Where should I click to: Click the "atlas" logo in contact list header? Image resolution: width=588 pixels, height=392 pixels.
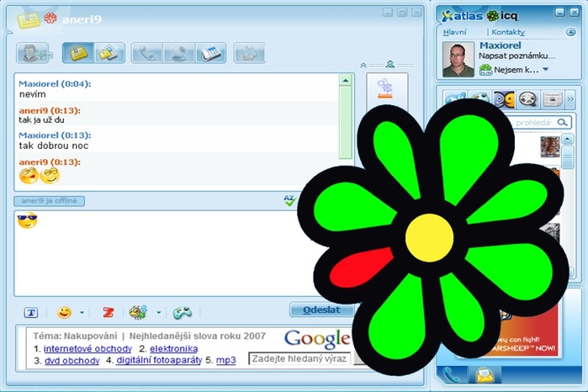pos(463,16)
